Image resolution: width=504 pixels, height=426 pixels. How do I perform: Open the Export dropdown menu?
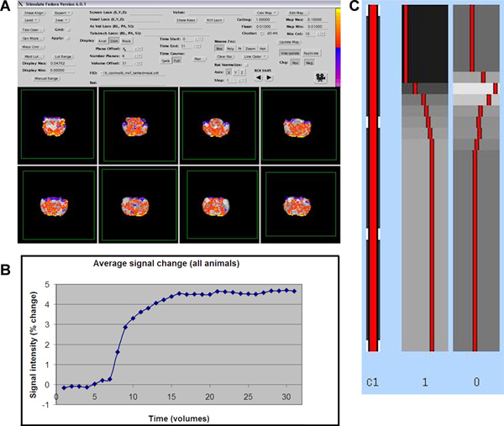(63, 14)
